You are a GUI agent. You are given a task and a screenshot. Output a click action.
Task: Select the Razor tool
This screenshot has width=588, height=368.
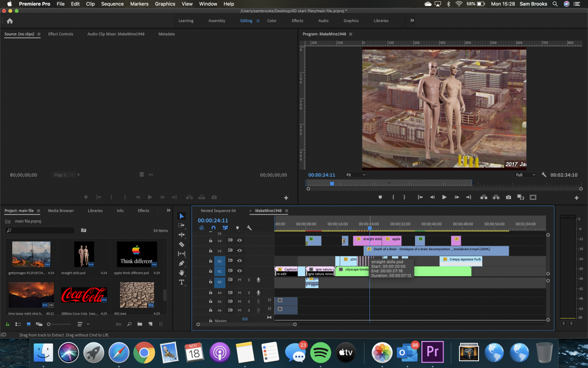pos(181,244)
